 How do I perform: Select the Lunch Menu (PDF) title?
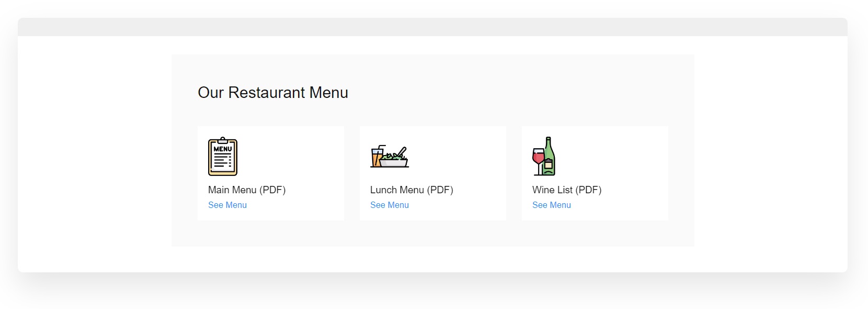[x=412, y=190]
